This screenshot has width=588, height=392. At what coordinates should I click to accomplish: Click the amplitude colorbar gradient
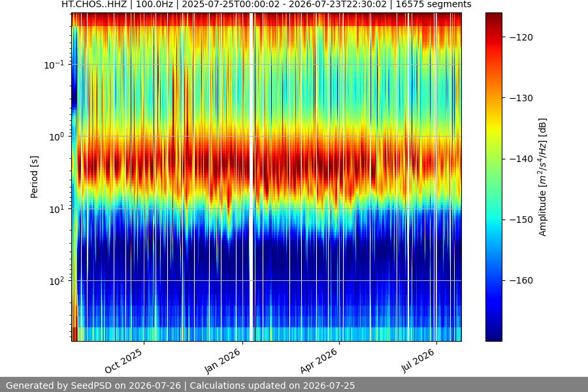click(x=493, y=177)
